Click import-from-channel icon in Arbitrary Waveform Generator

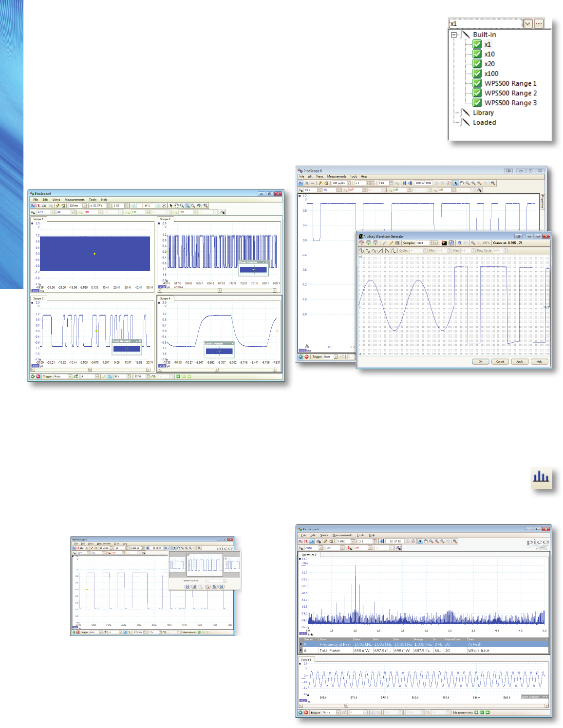pyautogui.click(x=361, y=243)
